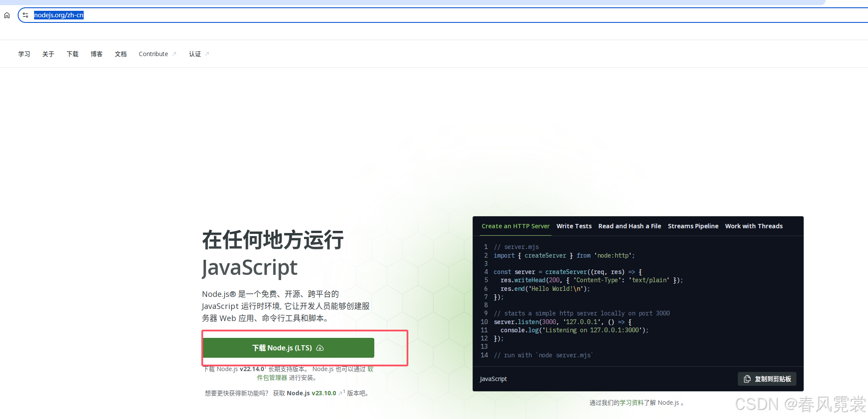The height and width of the screenshot is (419, 868).
Task: Click the 学习资料 link below code box
Action: 632,403
